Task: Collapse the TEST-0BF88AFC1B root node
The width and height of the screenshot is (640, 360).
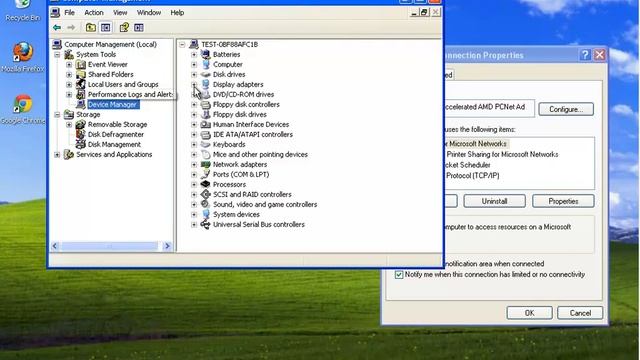Action: (x=182, y=44)
